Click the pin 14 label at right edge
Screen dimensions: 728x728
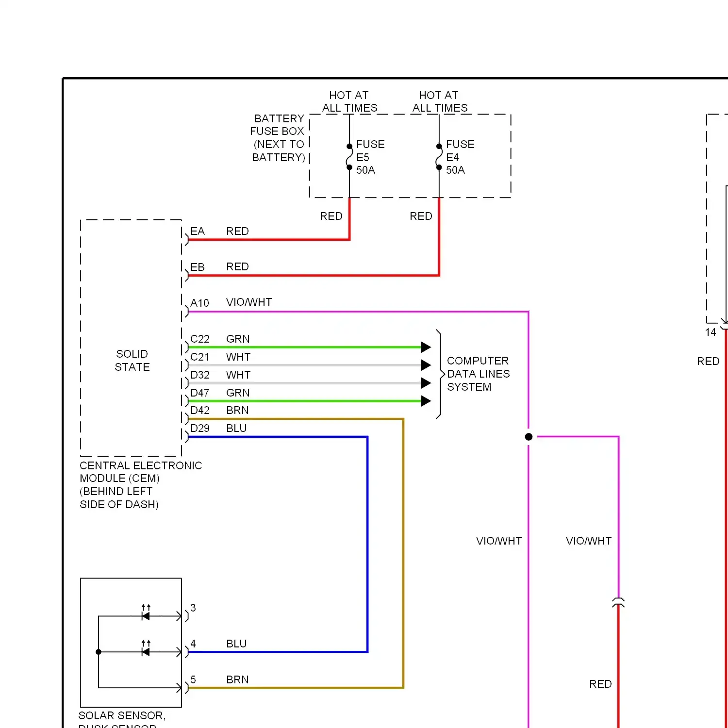(711, 332)
